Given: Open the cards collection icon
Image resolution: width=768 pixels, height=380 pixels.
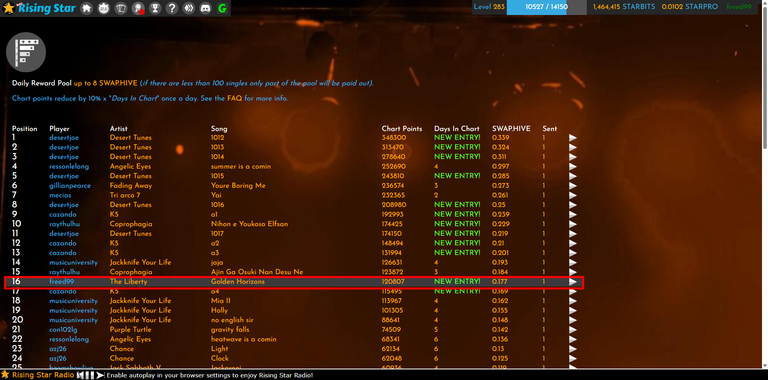Looking at the screenshot, I should [x=120, y=8].
